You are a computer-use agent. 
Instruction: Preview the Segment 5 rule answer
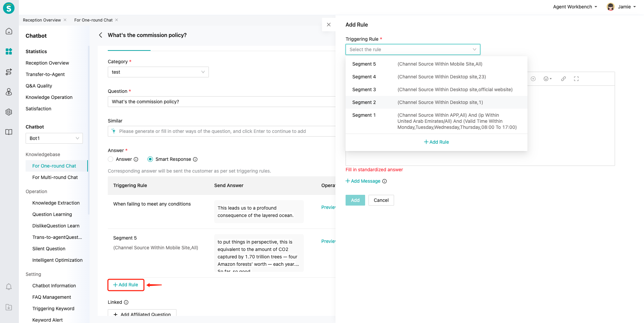[x=328, y=241]
